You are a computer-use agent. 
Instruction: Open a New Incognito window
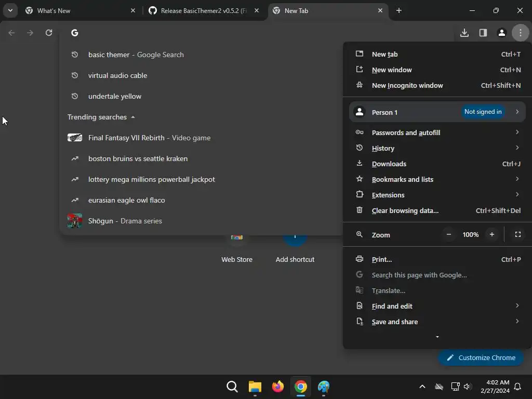[x=437, y=86]
